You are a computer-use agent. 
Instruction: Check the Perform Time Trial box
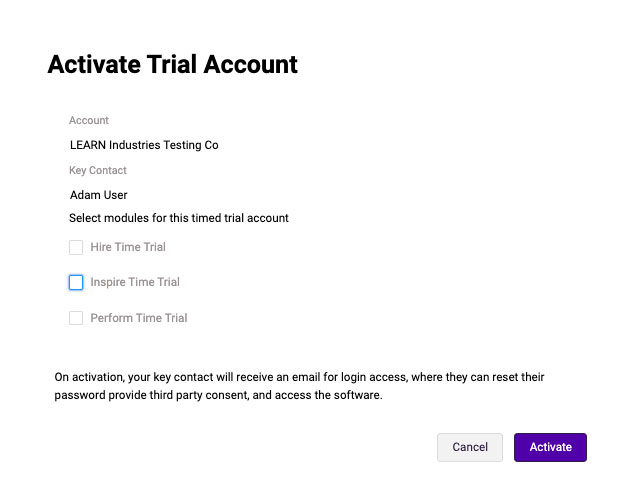click(x=76, y=318)
